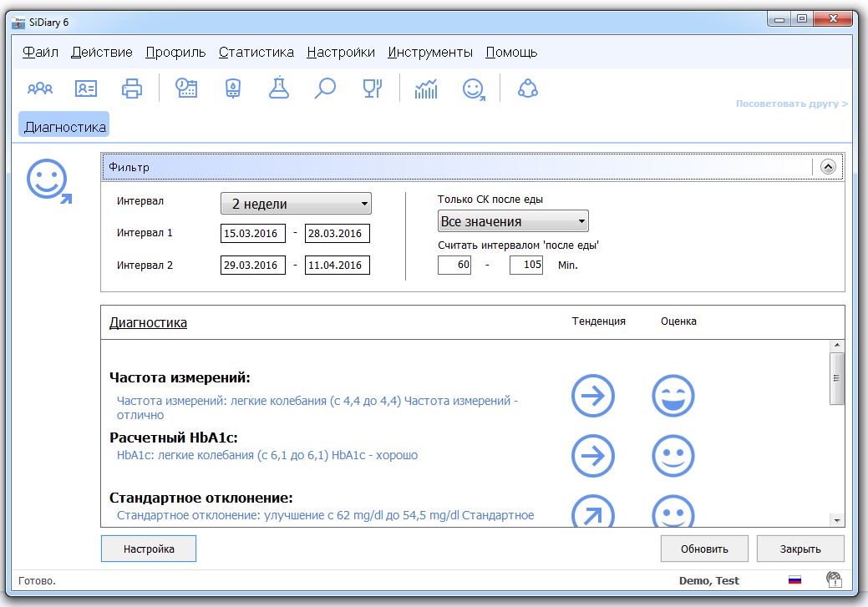Click the share circle icon in toolbar
The width and height of the screenshot is (868, 607).
click(x=527, y=88)
